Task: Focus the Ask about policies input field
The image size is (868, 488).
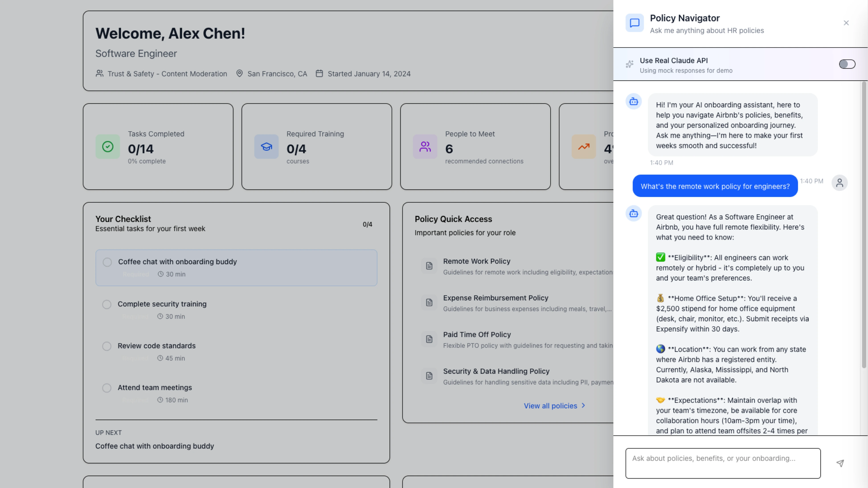Action: coord(723,463)
